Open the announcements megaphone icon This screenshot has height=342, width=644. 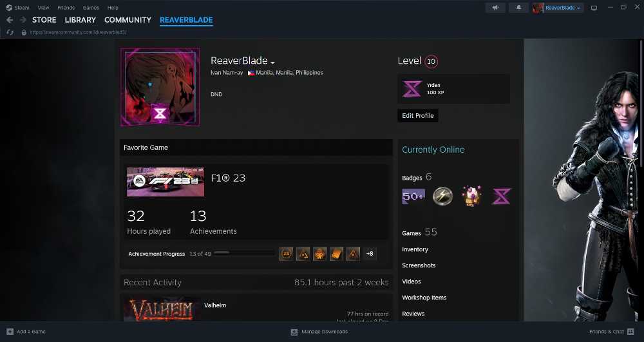495,8
